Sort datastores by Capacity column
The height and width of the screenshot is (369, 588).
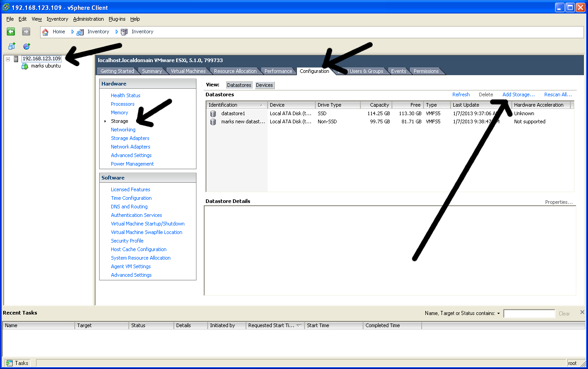[376, 105]
